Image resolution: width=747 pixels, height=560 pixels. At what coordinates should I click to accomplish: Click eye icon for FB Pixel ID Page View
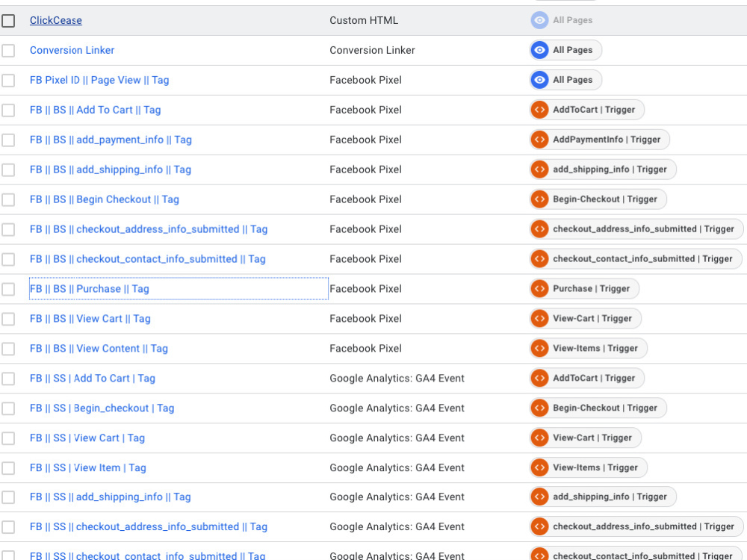539,80
